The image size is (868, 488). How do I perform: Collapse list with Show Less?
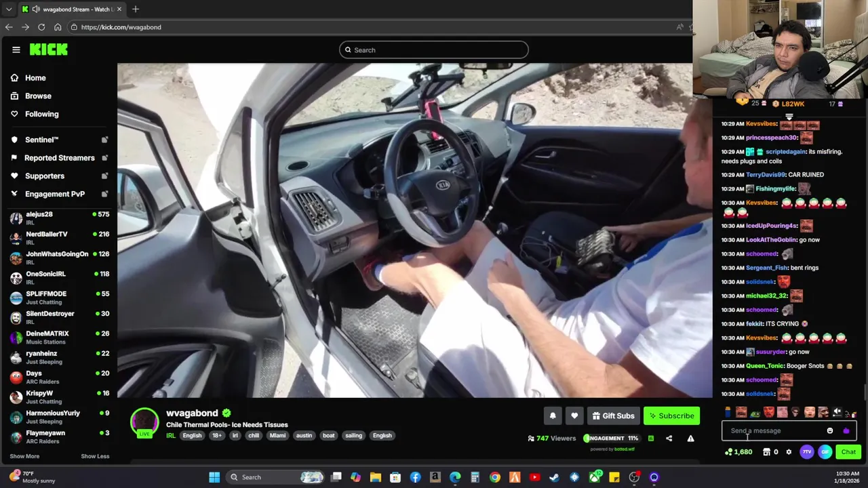(x=95, y=456)
